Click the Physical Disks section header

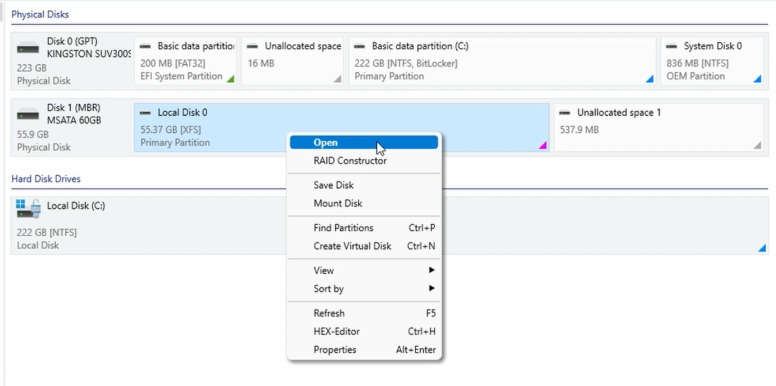40,14
